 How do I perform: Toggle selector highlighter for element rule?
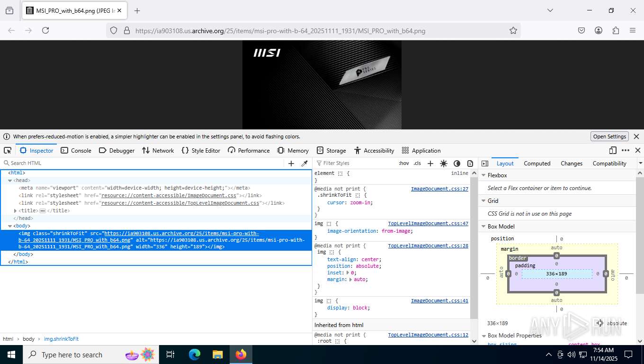tap(340, 173)
